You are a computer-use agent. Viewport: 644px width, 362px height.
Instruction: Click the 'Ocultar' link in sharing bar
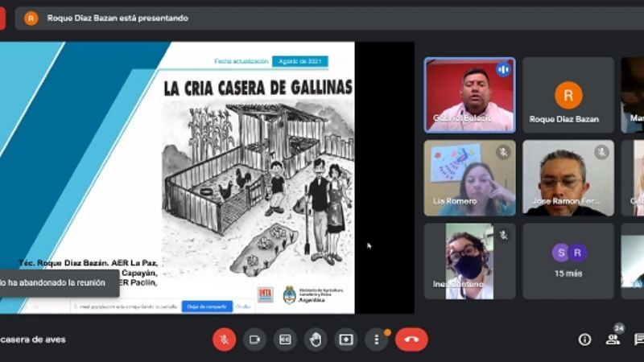click(243, 306)
